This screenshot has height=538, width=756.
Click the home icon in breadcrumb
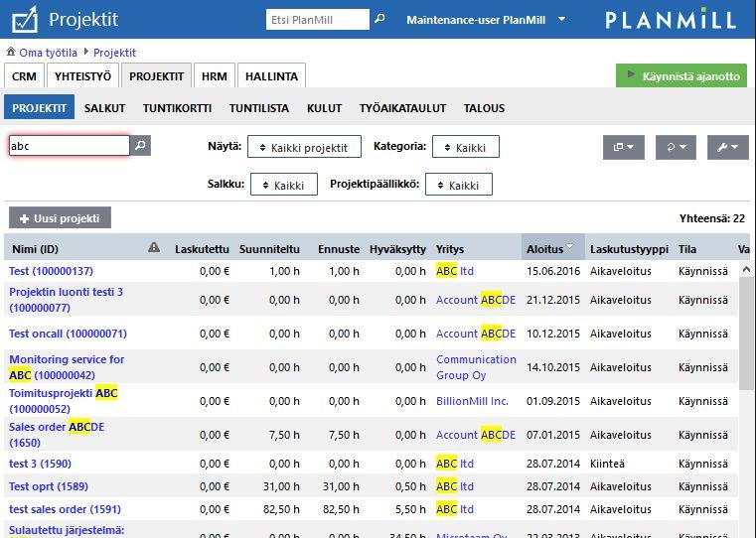coord(11,52)
